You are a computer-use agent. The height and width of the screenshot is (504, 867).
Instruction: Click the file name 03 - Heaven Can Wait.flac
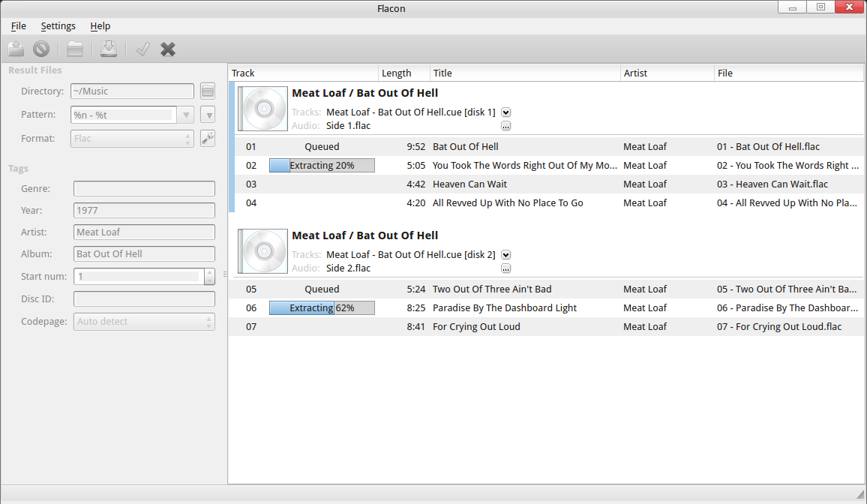(772, 184)
